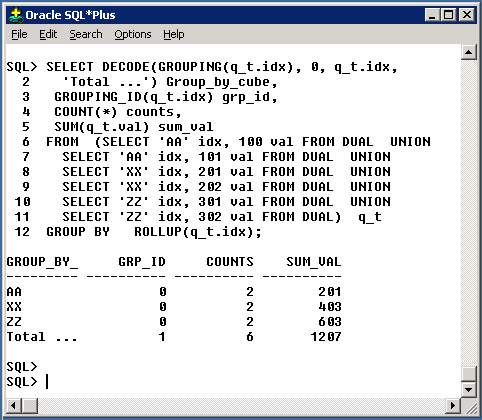This screenshot has height=420, width=482.
Task: Click the value 302 on line 11
Action: 210,217
